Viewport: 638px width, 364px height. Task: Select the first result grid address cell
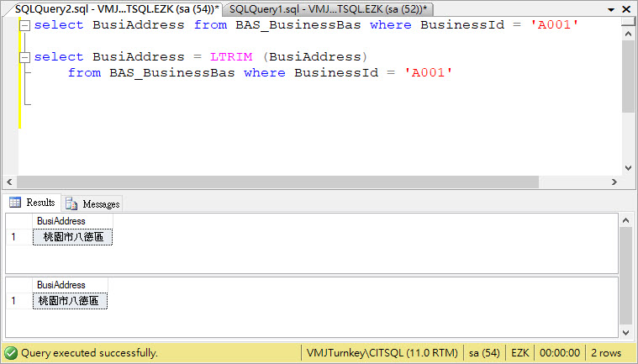(71, 237)
